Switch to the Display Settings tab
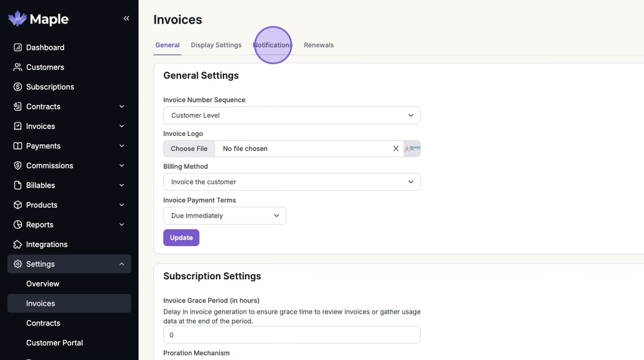This screenshot has height=360, width=644. click(216, 45)
